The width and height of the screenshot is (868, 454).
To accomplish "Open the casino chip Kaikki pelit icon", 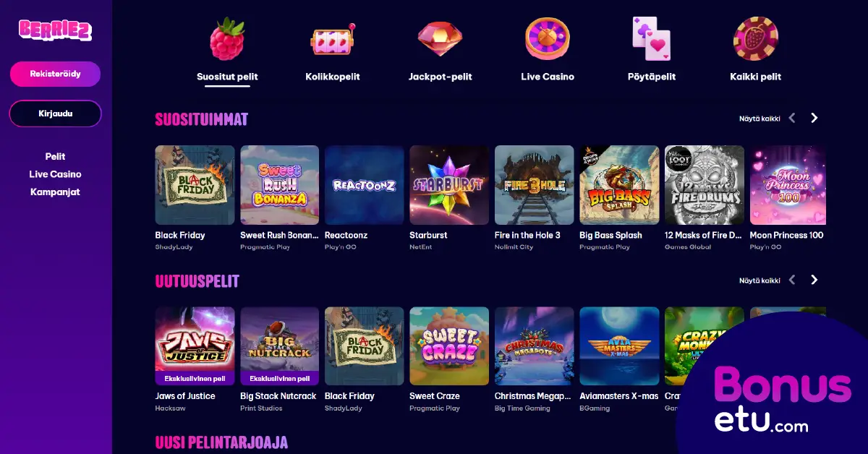I will pyautogui.click(x=755, y=39).
